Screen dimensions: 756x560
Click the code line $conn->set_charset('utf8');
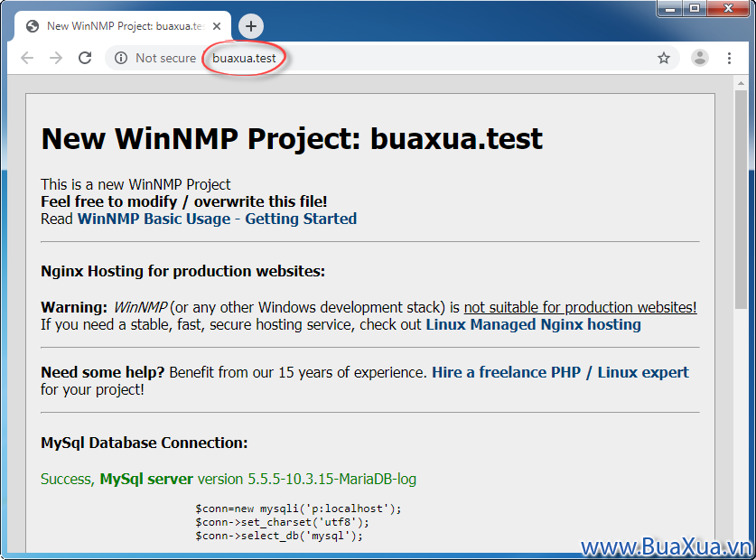pos(282,522)
